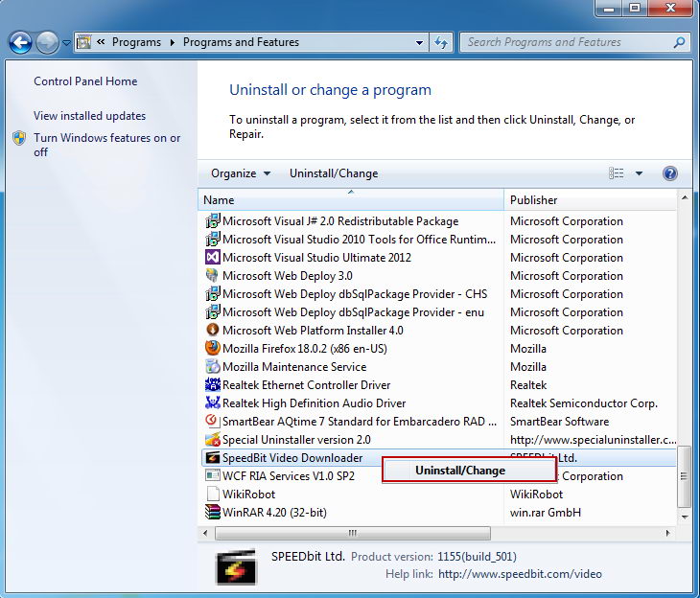This screenshot has height=598, width=700.
Task: Open Control Panel Home link
Action: click(85, 81)
